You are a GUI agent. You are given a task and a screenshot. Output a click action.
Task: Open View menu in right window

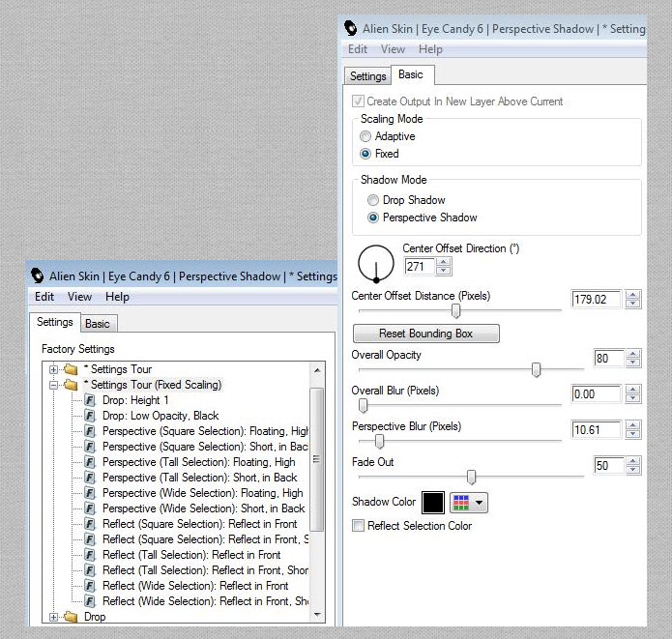click(393, 49)
